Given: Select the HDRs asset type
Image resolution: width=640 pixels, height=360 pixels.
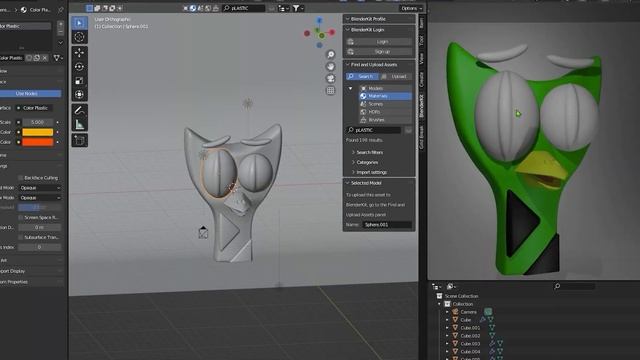Looking at the screenshot, I should [385, 112].
